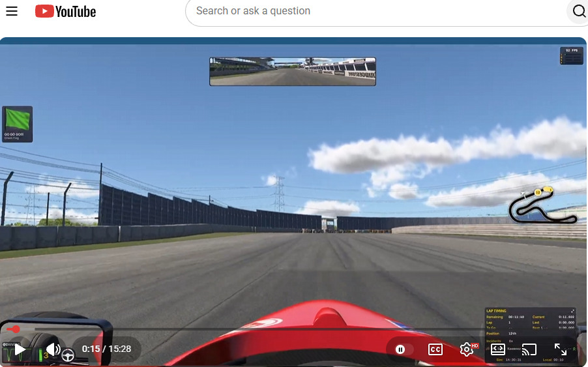Click the LAP TIMING panel heading
The width and height of the screenshot is (588, 367).
pyautogui.click(x=496, y=311)
